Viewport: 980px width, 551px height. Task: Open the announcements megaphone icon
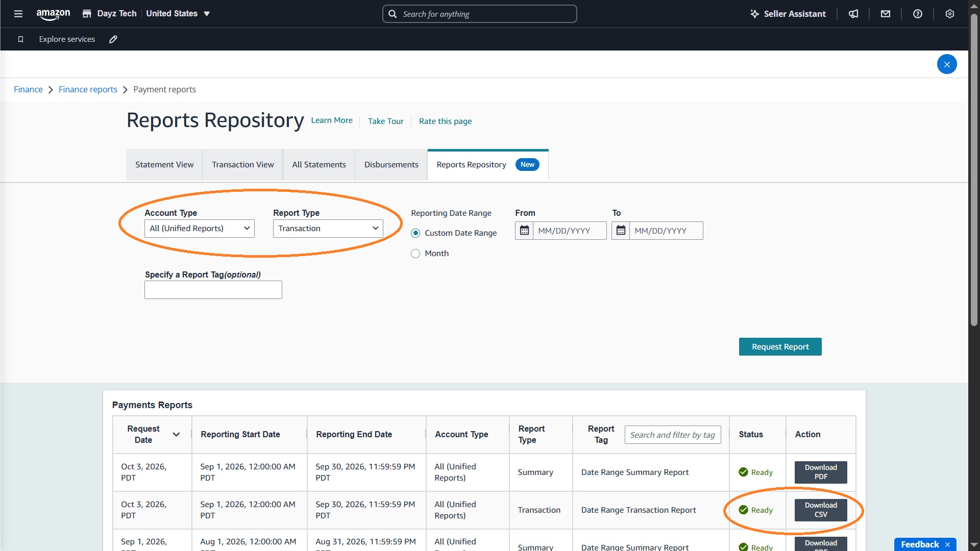coord(853,14)
